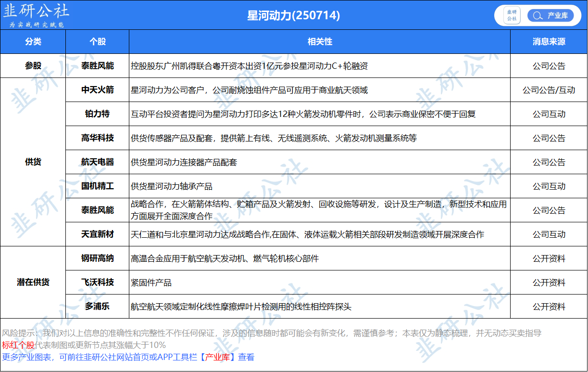Select the 钢研高纳 stock entry
Viewport: 588px width, 372px height.
tap(97, 258)
